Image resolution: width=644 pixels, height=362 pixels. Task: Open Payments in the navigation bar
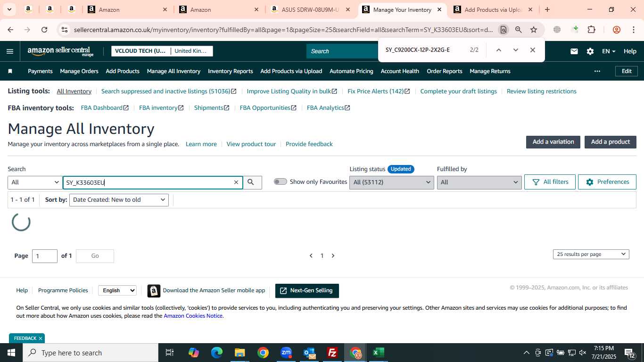click(40, 71)
